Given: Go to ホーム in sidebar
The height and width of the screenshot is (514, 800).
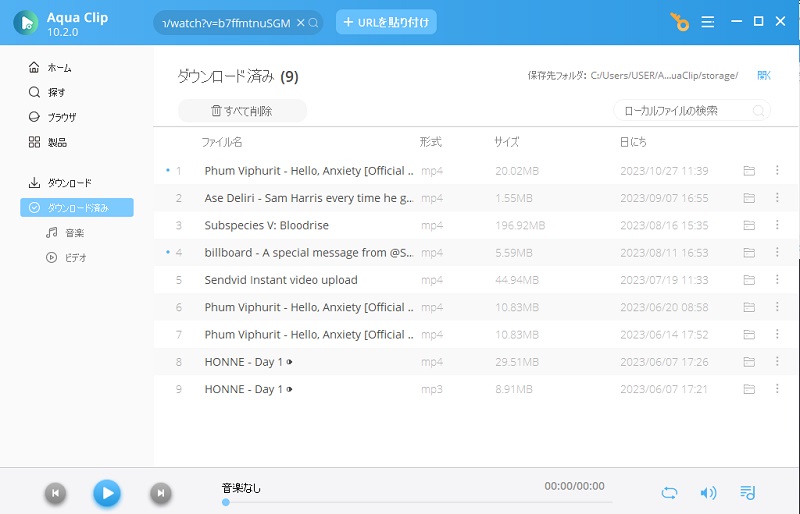Looking at the screenshot, I should (x=50, y=67).
